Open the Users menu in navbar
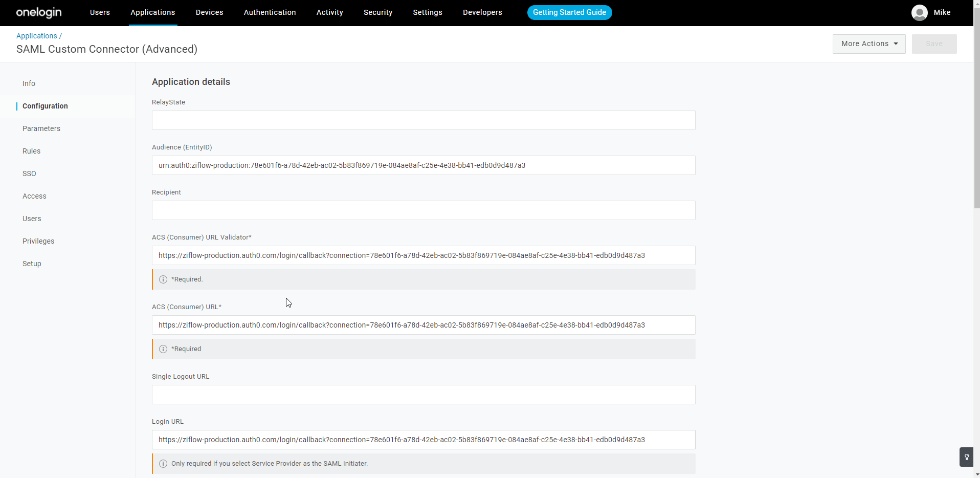Image resolution: width=980 pixels, height=478 pixels. tap(100, 12)
